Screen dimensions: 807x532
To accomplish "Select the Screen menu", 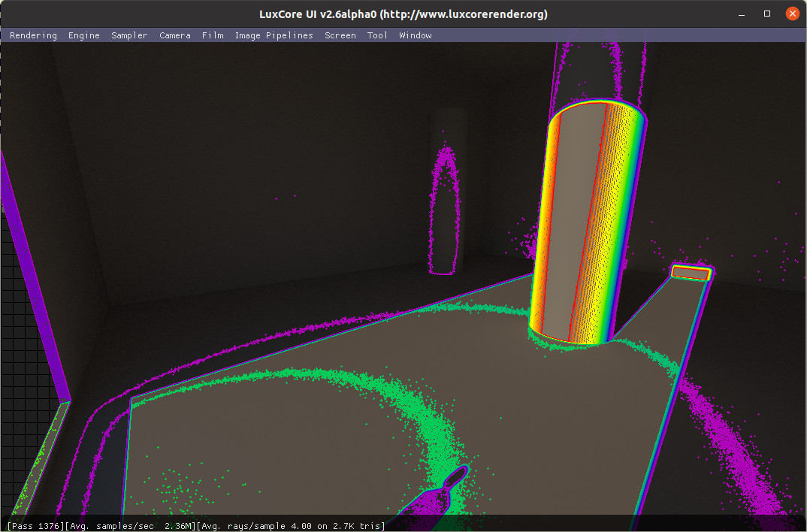I will tap(340, 35).
